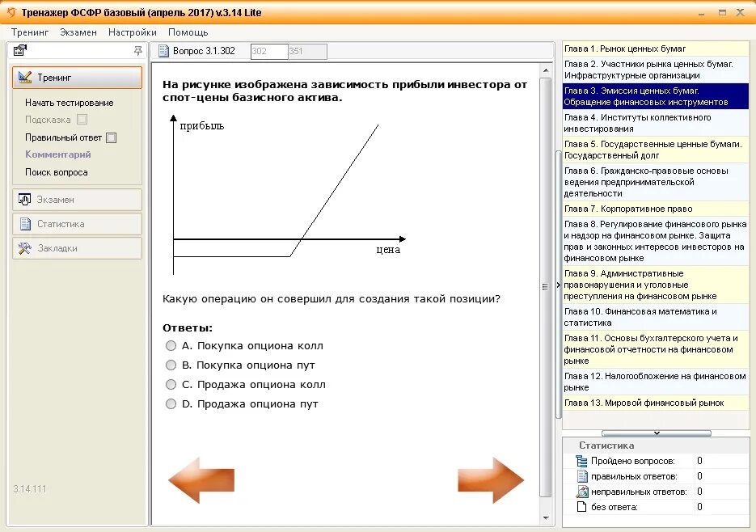Open the Статистика section button

point(77,224)
